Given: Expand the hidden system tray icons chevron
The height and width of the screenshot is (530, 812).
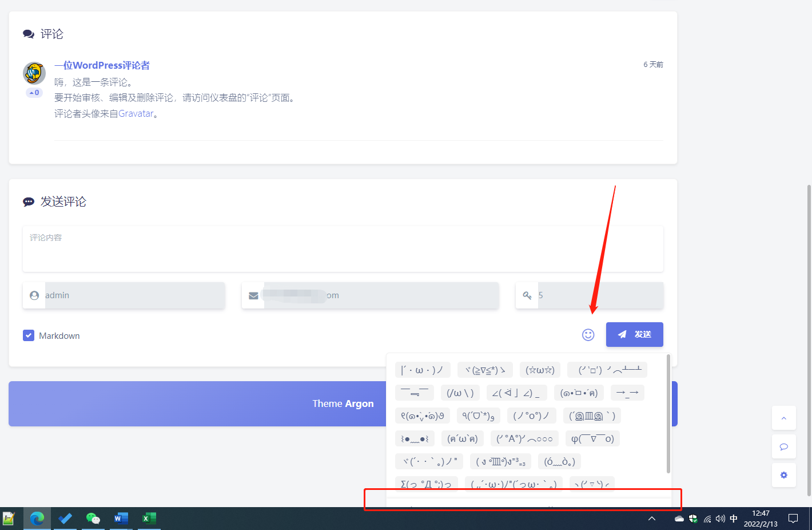Looking at the screenshot, I should pos(652,519).
